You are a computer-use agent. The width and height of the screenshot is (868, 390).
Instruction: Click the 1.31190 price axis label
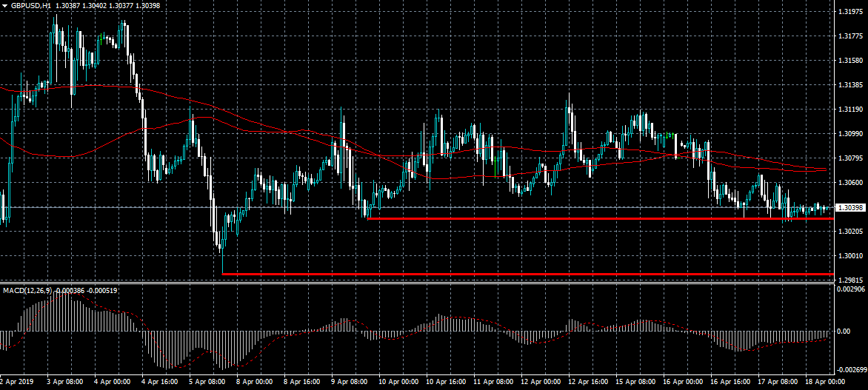click(x=849, y=110)
